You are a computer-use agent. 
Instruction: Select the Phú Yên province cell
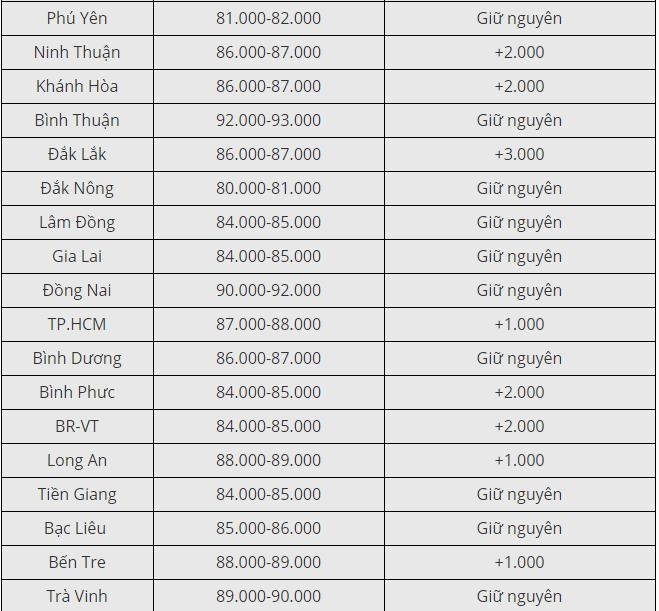click(x=77, y=18)
